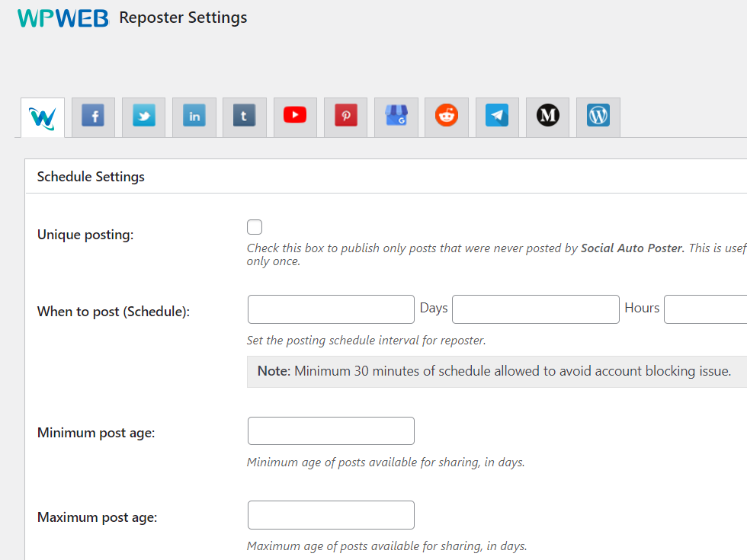Click the Reposter Settings title
747x560 pixels.
[x=183, y=18]
